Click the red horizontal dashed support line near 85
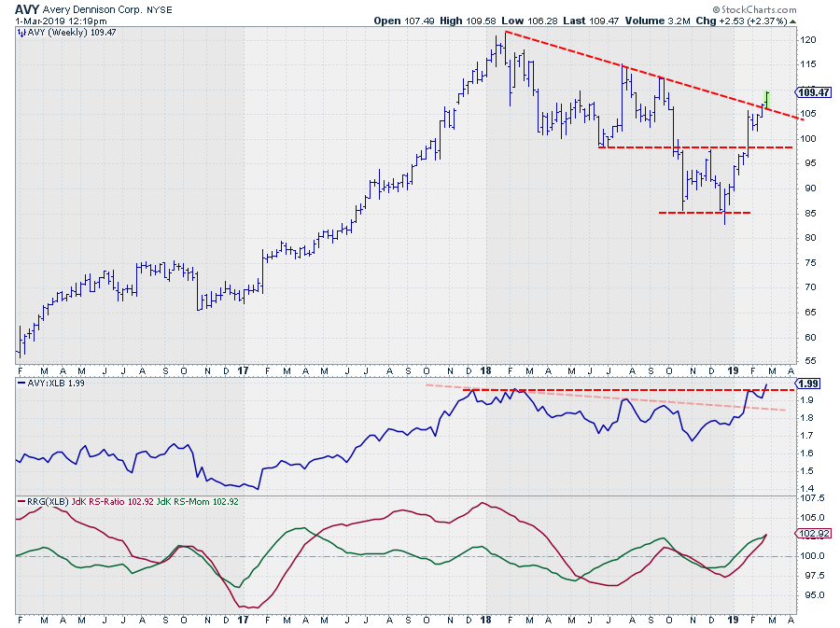Image resolution: width=840 pixels, height=628 pixels. pos(704,213)
